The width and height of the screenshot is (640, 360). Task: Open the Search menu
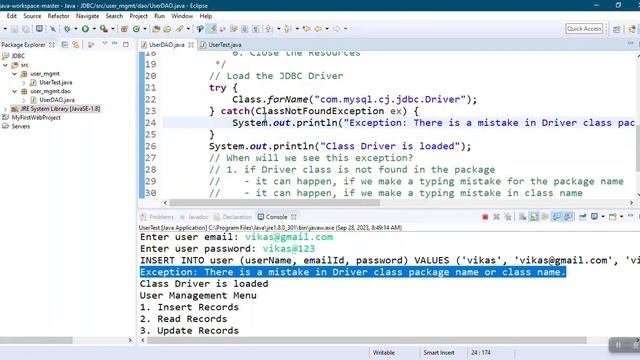(114, 16)
